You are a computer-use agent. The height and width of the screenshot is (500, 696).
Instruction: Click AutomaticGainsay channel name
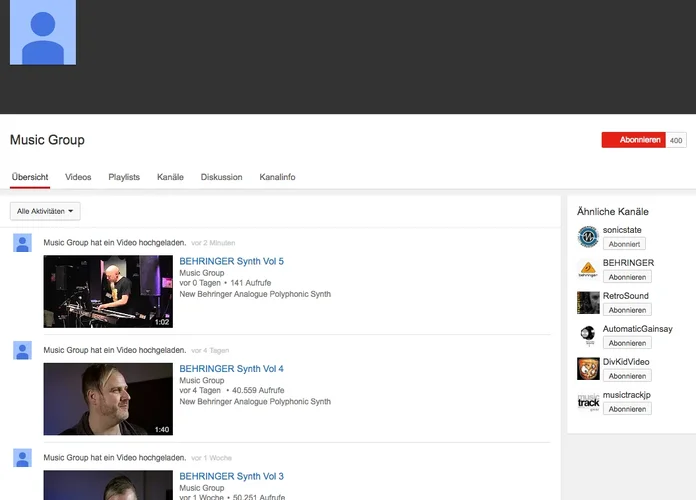[637, 329]
